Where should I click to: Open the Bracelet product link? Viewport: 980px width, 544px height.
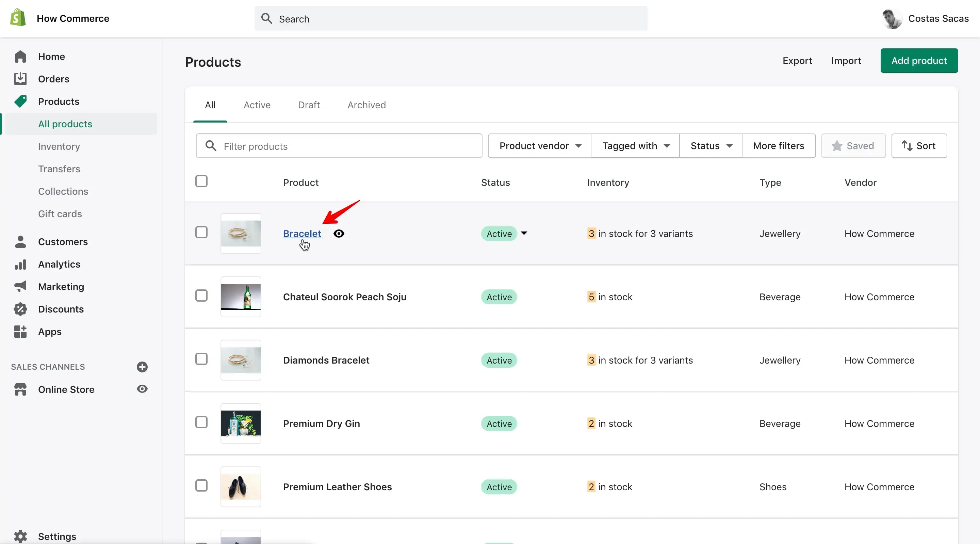(302, 234)
